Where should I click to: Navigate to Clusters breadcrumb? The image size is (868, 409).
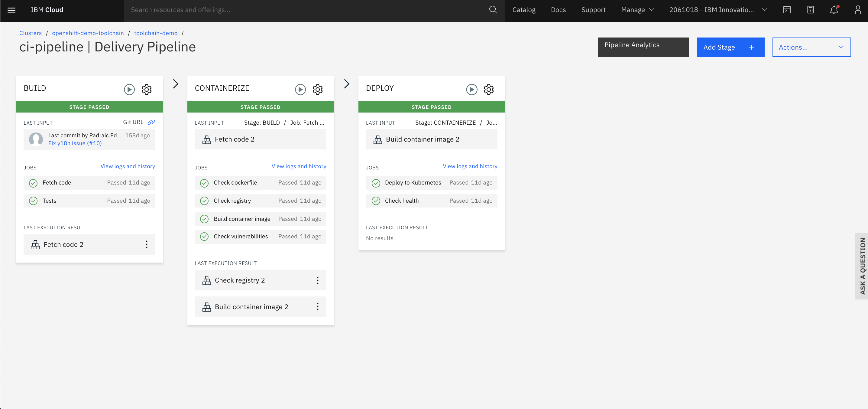coord(30,33)
